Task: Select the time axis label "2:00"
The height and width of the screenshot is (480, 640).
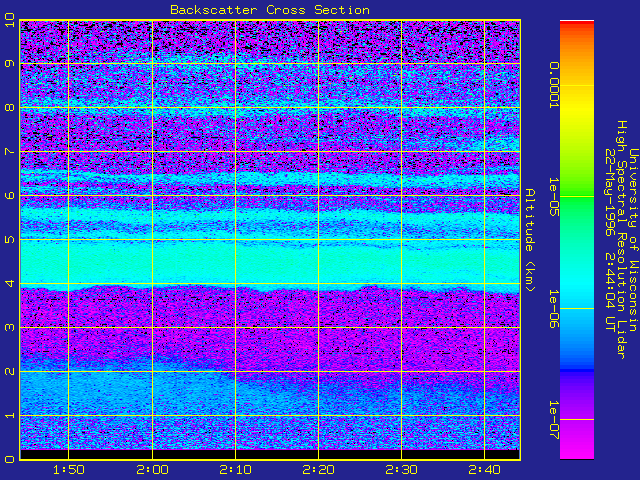Action: (x=152, y=470)
